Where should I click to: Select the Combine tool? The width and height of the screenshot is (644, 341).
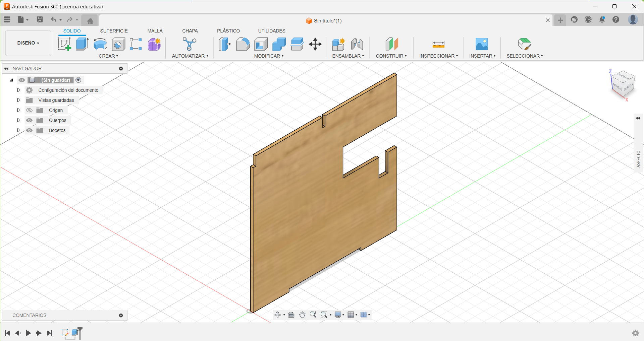279,44
